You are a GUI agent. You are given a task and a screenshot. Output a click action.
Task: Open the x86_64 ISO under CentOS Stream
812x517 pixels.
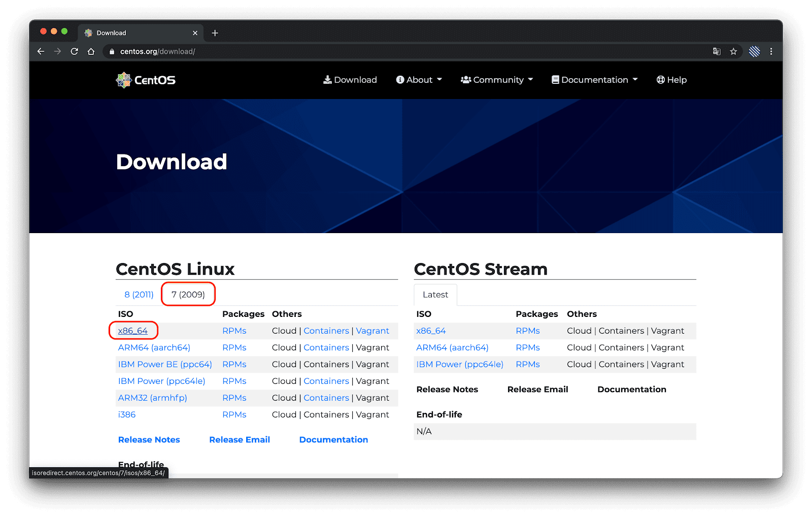pyautogui.click(x=431, y=331)
